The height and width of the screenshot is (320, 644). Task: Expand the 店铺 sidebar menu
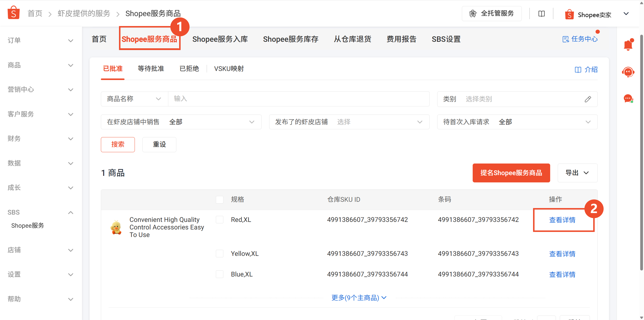pos(41,250)
